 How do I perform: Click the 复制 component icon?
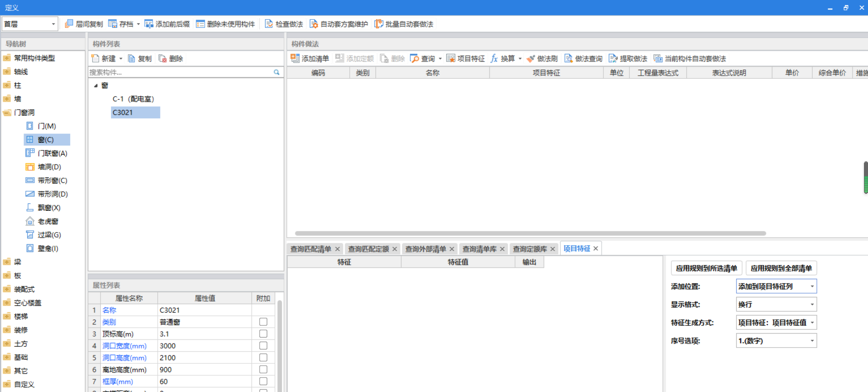(131, 58)
